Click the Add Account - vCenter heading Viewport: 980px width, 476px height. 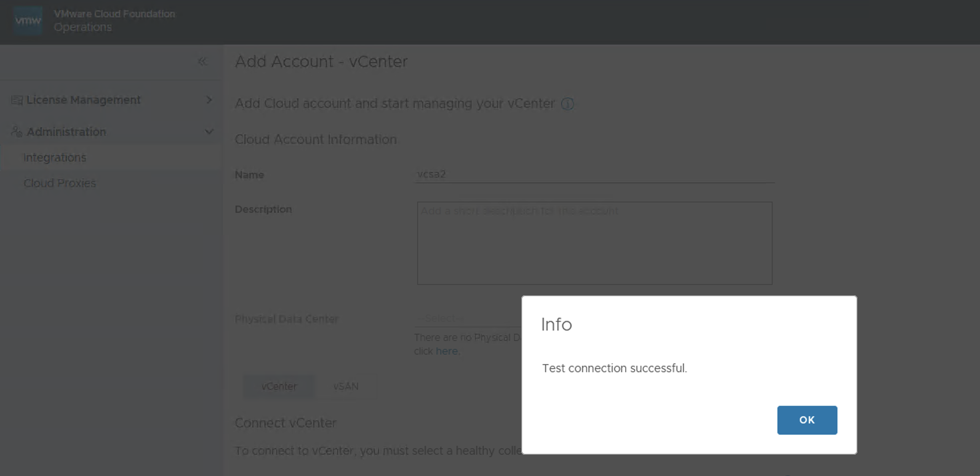(321, 61)
